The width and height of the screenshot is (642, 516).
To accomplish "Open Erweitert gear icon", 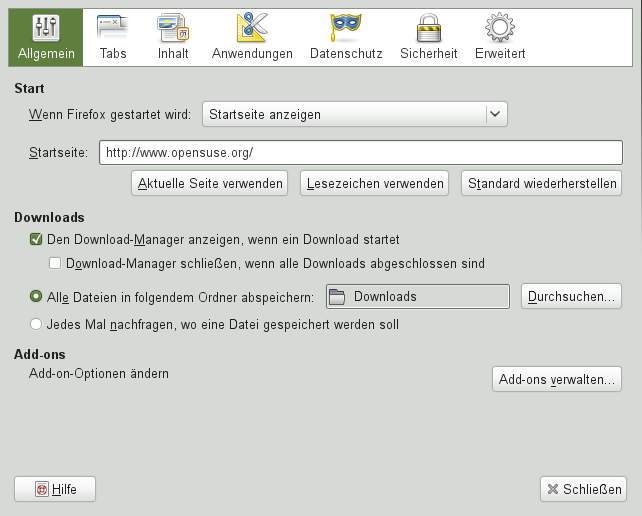I will point(499,28).
